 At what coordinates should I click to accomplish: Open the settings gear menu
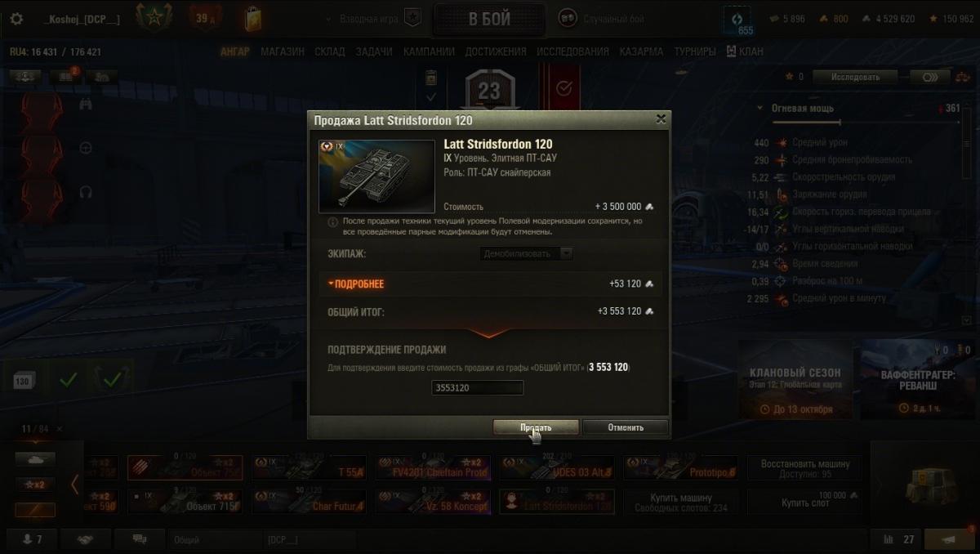[16, 19]
